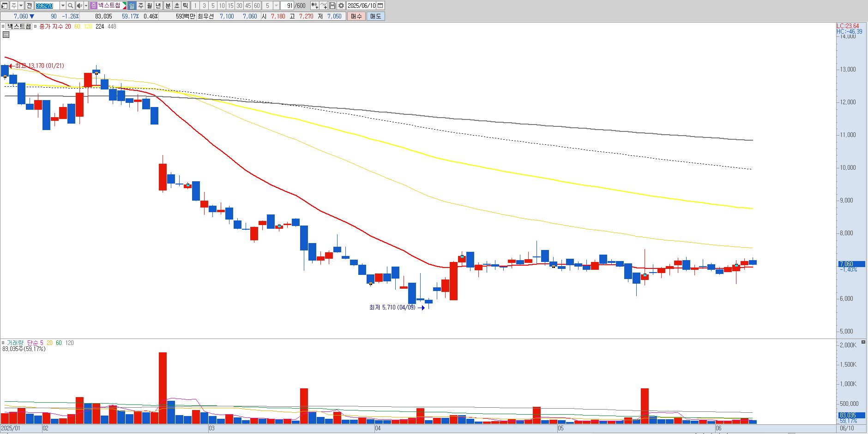Open chart settings gear icon

pos(341,6)
